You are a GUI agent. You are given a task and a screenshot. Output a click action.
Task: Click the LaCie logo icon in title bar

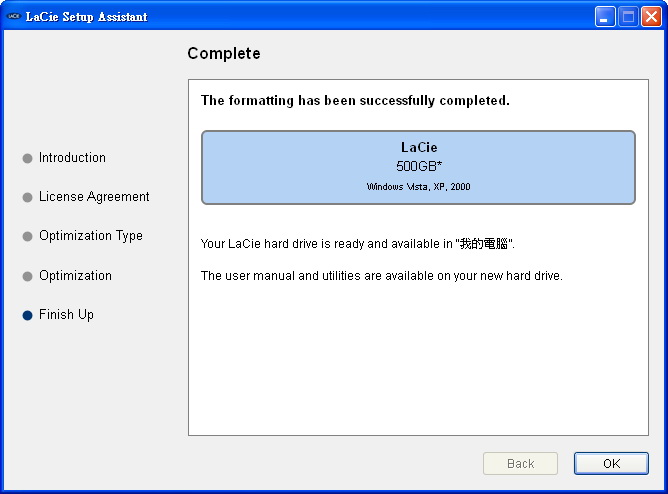click(x=14, y=17)
